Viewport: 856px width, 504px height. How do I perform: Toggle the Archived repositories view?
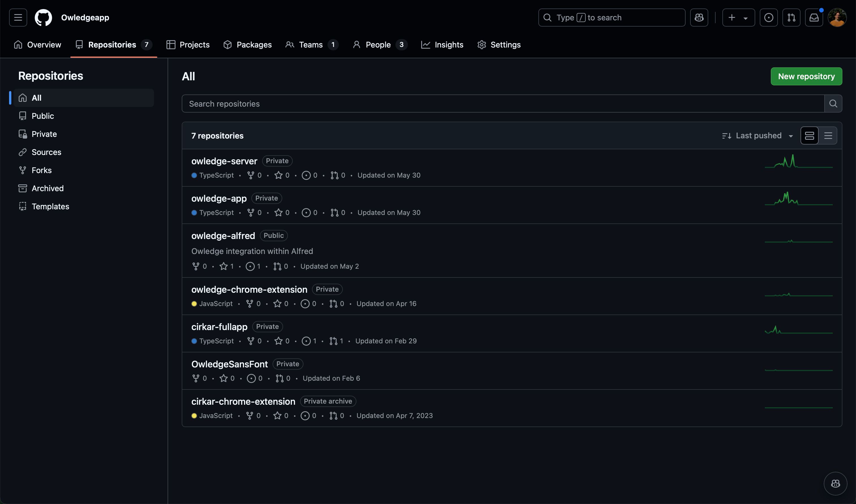(x=47, y=188)
